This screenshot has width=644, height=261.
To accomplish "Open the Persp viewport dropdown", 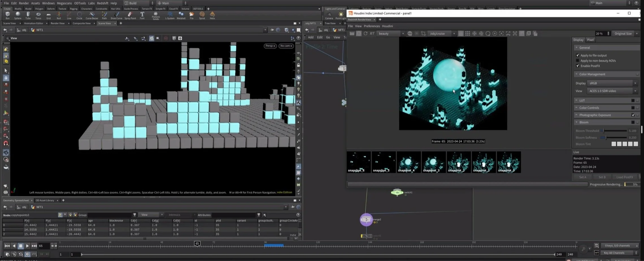I will tap(270, 46).
